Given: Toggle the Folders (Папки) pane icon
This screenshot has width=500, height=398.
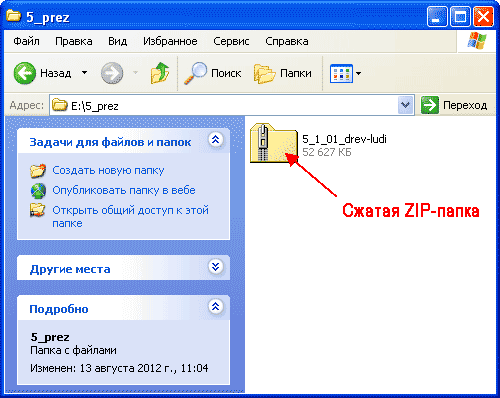Looking at the screenshot, I should (x=264, y=73).
